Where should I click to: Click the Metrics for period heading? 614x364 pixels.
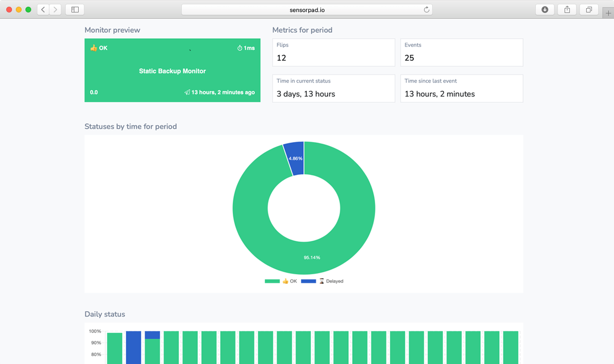tap(302, 30)
